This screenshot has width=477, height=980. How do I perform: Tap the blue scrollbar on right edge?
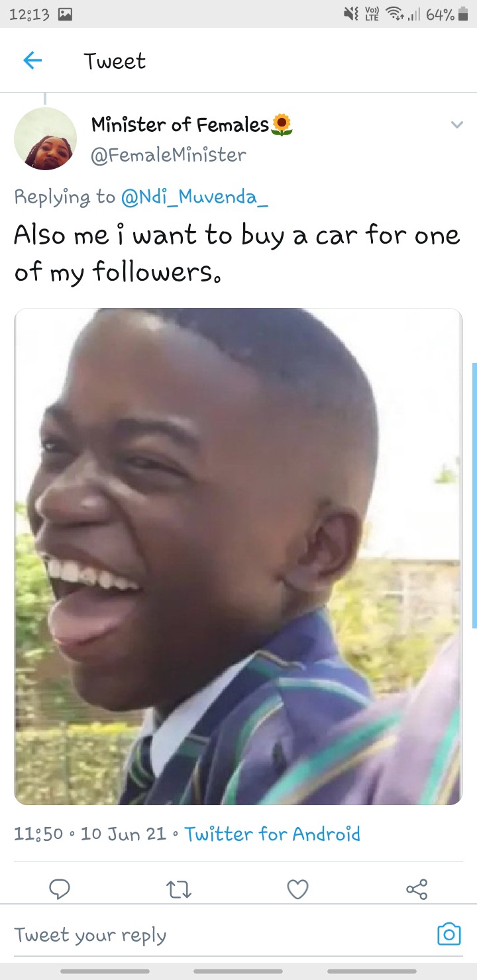point(474,495)
